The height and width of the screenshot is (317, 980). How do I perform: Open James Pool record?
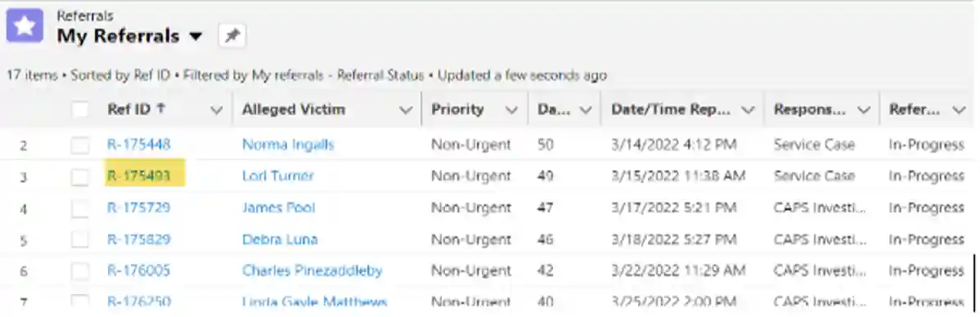[279, 208]
